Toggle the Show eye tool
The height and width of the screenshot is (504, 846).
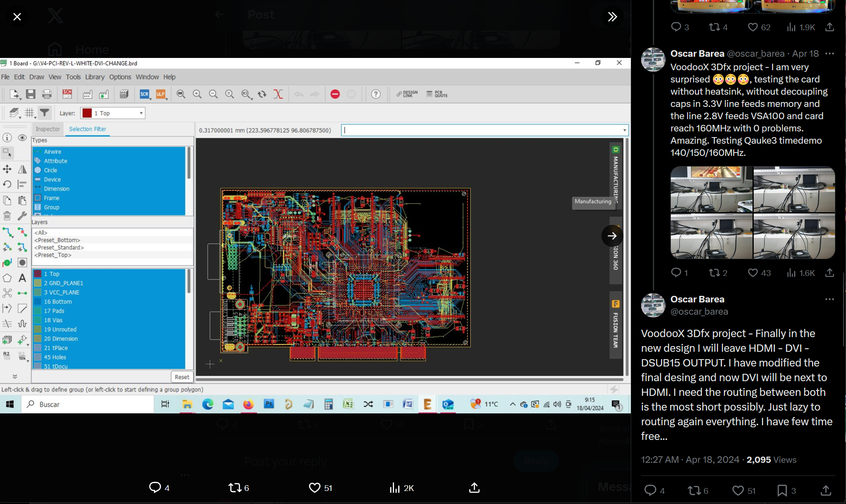(x=22, y=138)
